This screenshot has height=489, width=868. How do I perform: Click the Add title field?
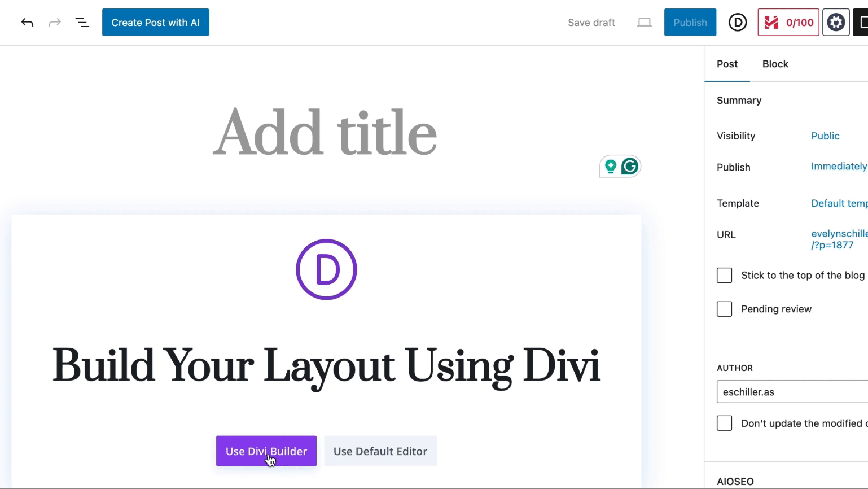click(x=325, y=133)
